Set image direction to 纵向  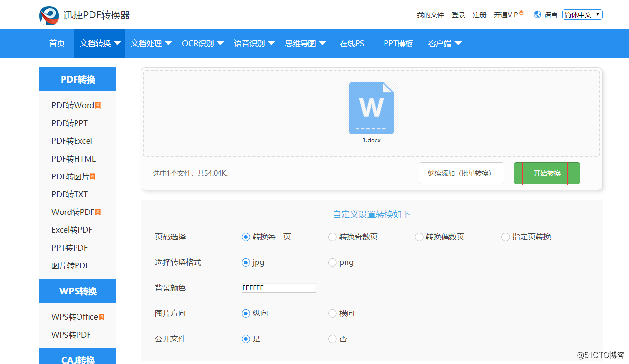click(x=245, y=314)
